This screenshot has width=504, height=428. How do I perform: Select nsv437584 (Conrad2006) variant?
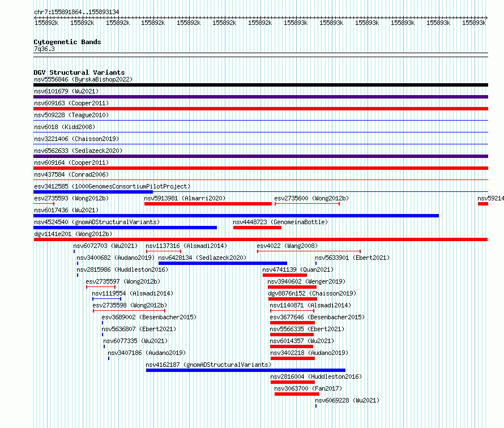pyautogui.click(x=71, y=174)
